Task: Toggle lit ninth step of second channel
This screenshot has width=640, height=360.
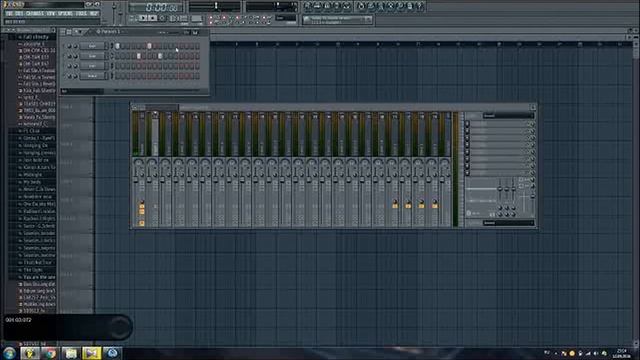Action: tap(160, 56)
